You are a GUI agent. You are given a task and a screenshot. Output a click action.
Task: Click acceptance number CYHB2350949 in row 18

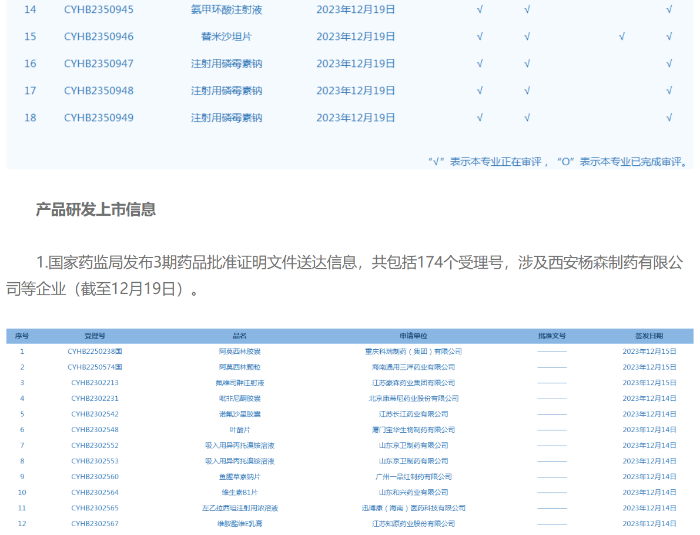click(x=99, y=118)
